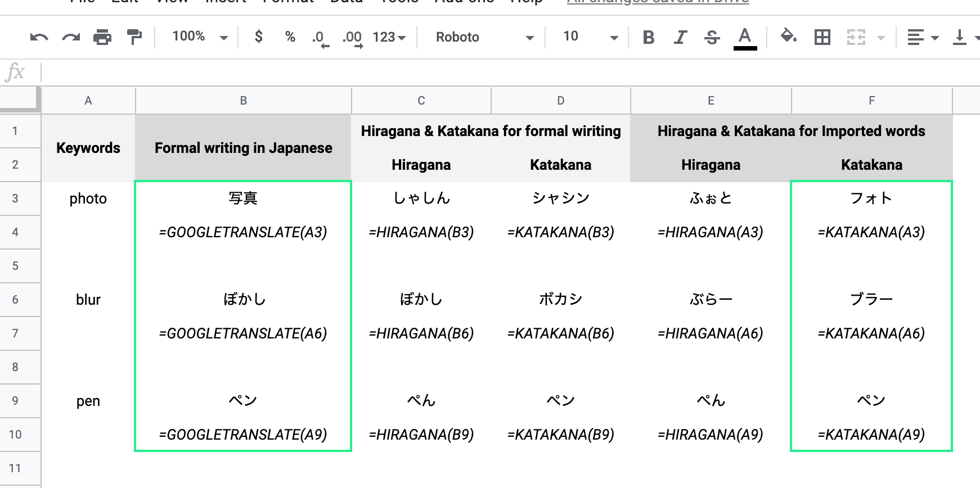Click the Undo arrow icon
Screen dimensions: 980x488
point(39,38)
